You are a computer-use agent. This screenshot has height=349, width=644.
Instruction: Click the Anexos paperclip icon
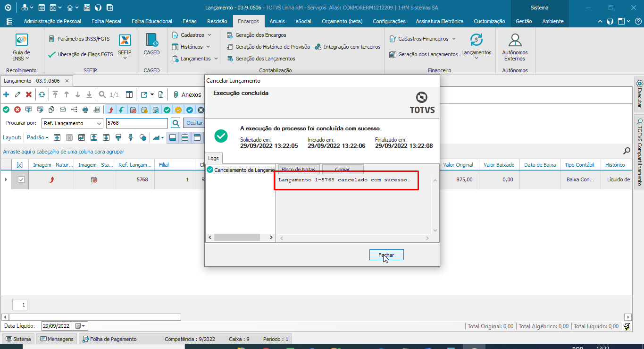tap(176, 94)
